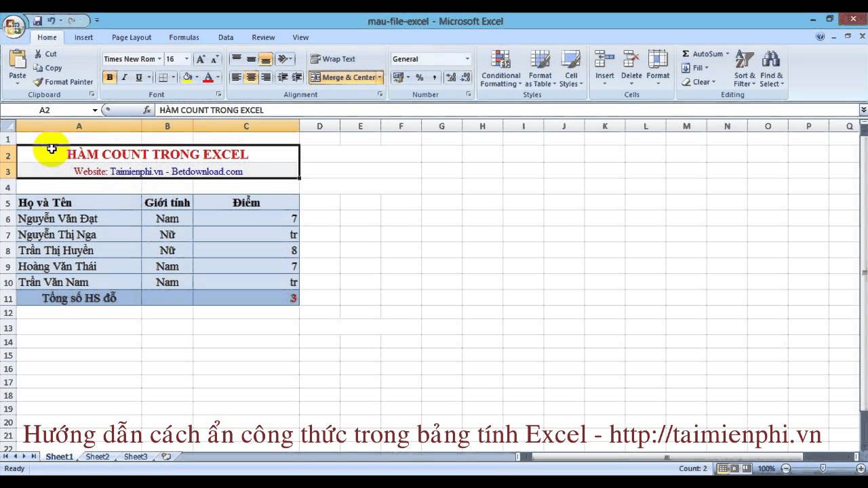The height and width of the screenshot is (488, 868).
Task: Toggle Italic formatting
Action: tap(124, 77)
